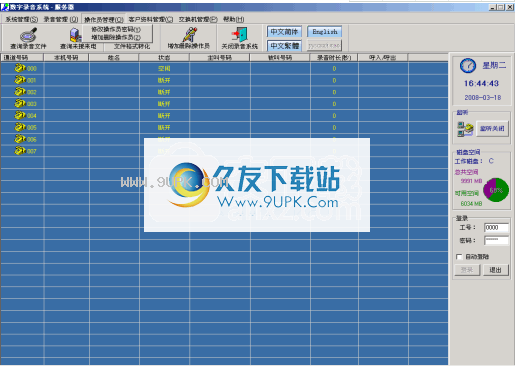The image size is (515, 370).
Task: Click the 断开 status cell of channel 001
Action: click(x=164, y=80)
